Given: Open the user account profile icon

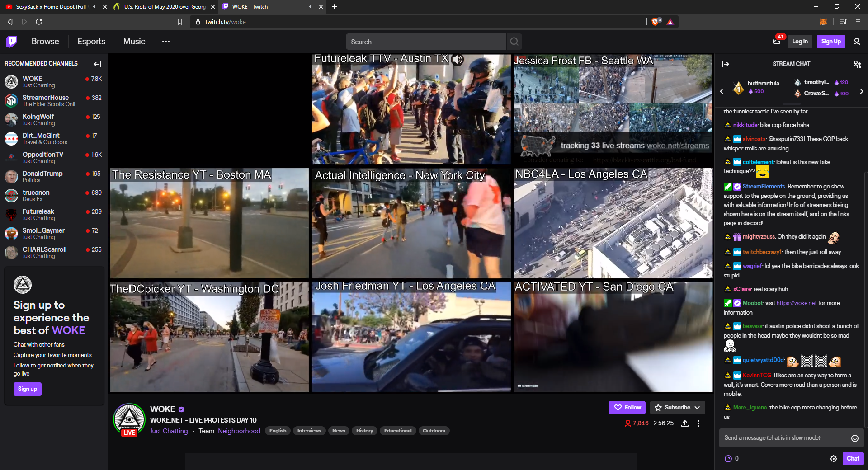Looking at the screenshot, I should [857, 42].
